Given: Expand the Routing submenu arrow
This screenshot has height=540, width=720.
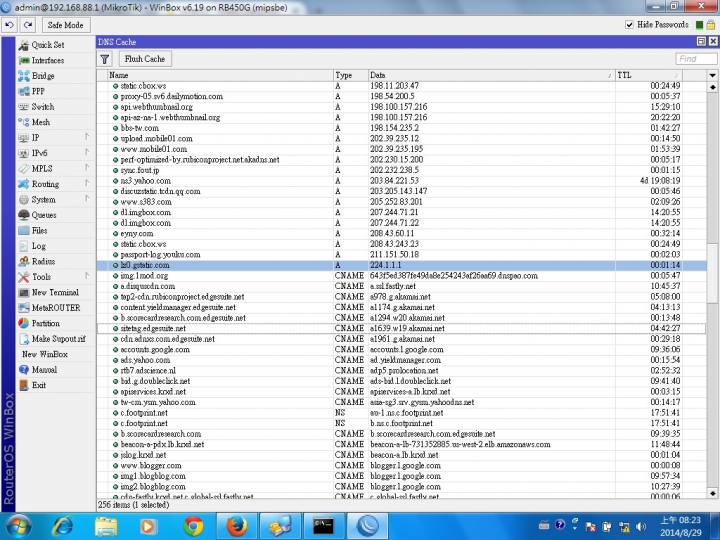Looking at the screenshot, I should pyautogui.click(x=87, y=183).
